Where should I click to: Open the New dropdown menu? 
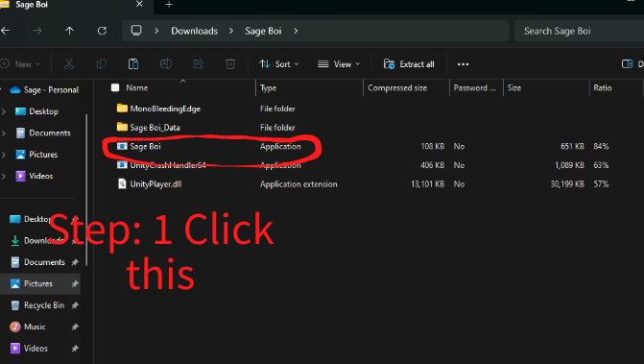point(20,64)
